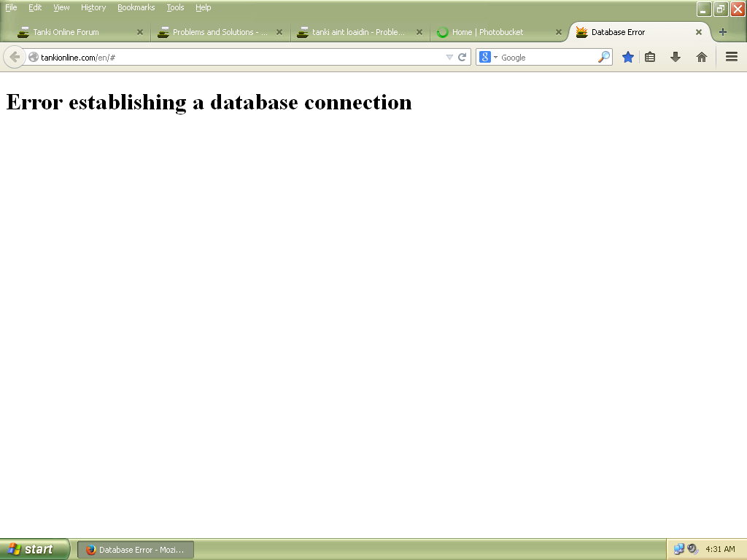Open the Firefox hamburger menu

click(732, 57)
